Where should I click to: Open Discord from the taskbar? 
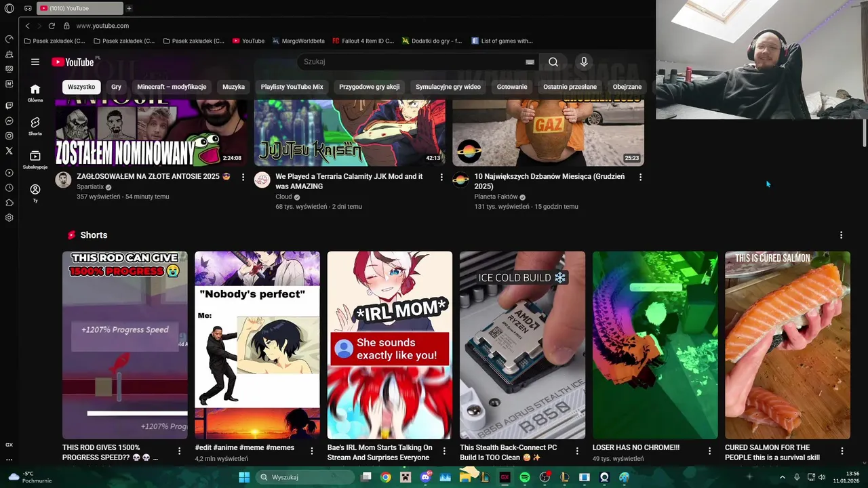425,477
